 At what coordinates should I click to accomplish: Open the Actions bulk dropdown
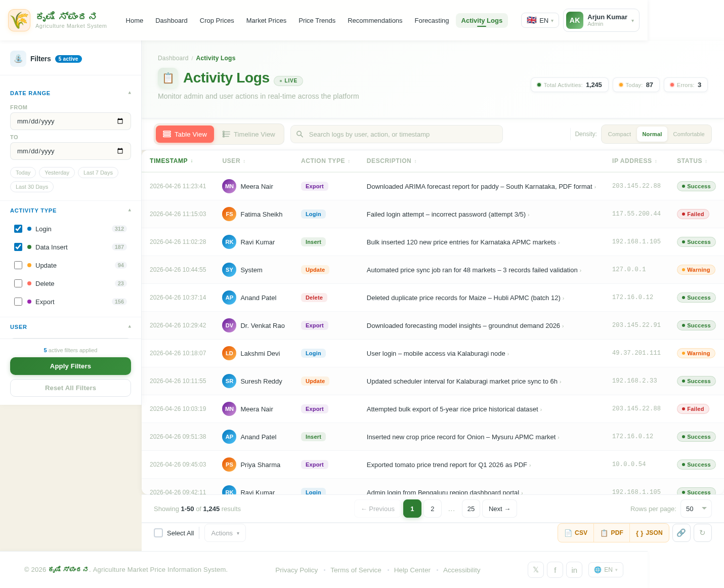tap(225, 533)
